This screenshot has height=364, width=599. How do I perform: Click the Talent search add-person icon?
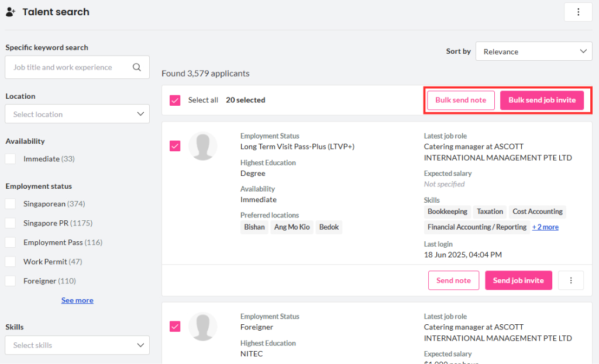(x=11, y=12)
